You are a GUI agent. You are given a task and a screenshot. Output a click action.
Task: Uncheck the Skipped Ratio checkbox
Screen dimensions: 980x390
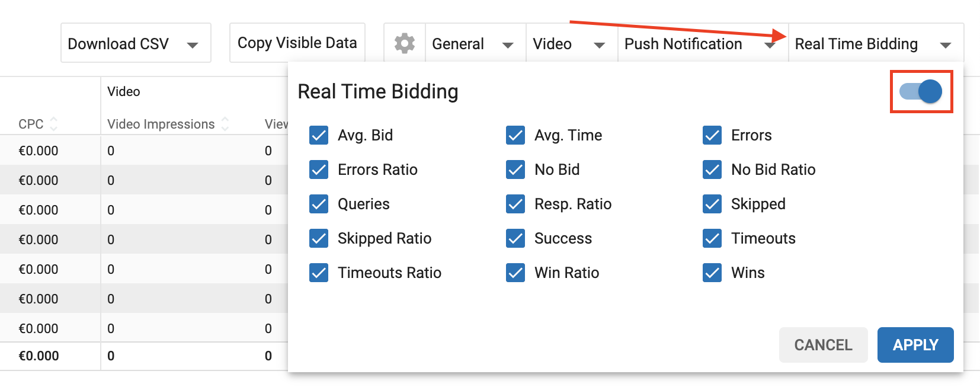319,238
